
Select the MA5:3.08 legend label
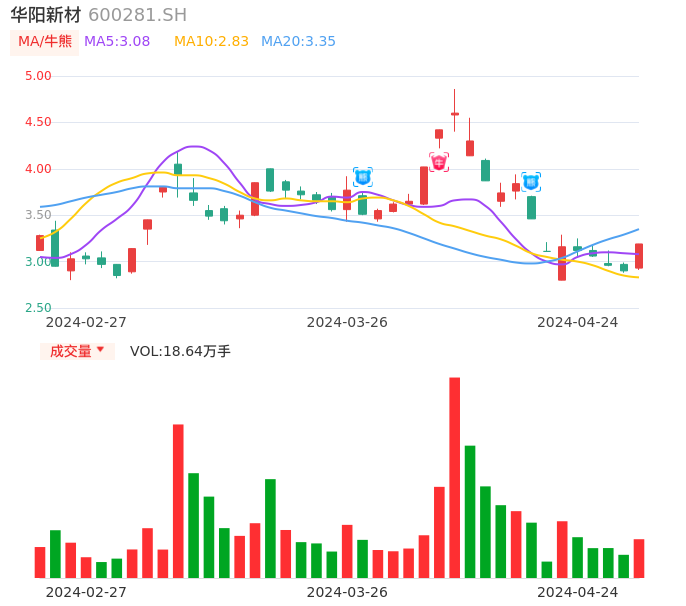tap(117, 42)
